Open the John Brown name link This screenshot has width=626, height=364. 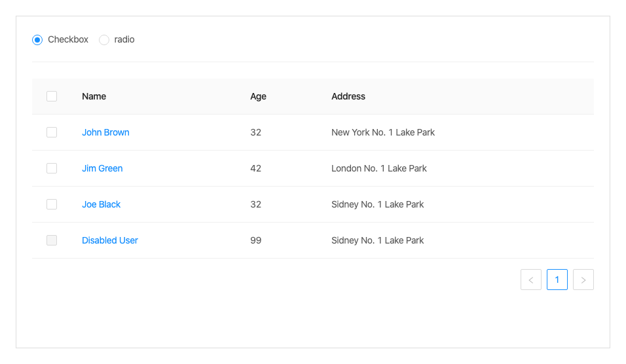click(105, 132)
